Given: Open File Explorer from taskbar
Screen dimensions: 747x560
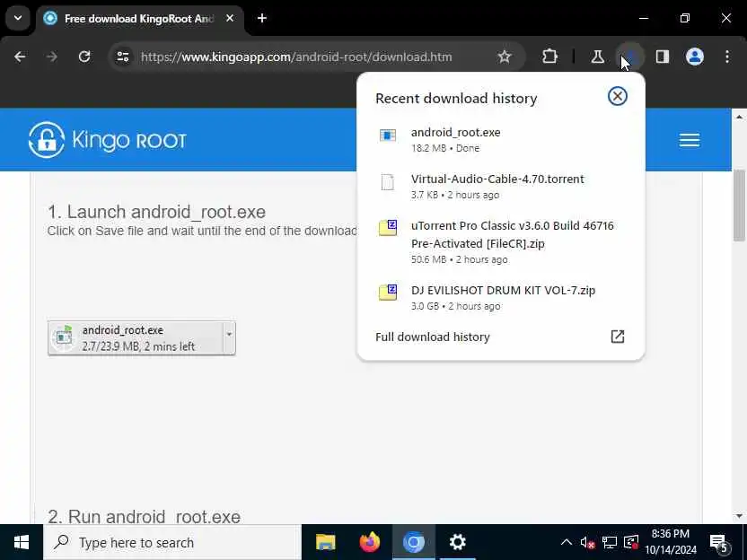Looking at the screenshot, I should point(326,542).
